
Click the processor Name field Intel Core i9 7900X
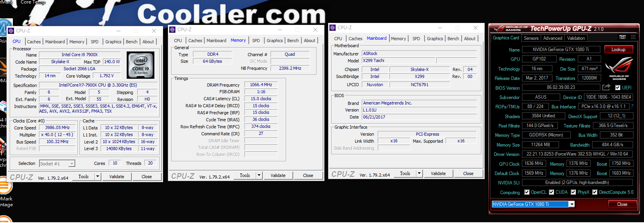click(80, 55)
